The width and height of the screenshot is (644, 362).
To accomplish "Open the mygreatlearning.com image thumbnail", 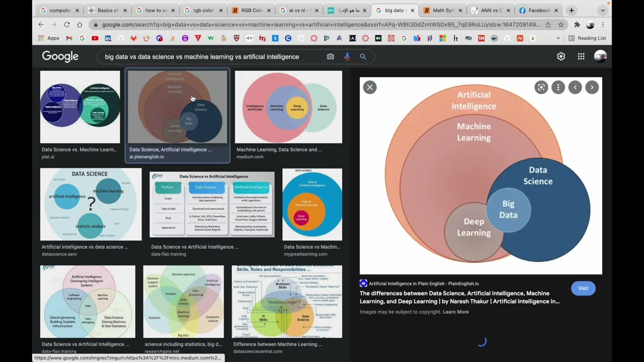I will pyautogui.click(x=312, y=204).
